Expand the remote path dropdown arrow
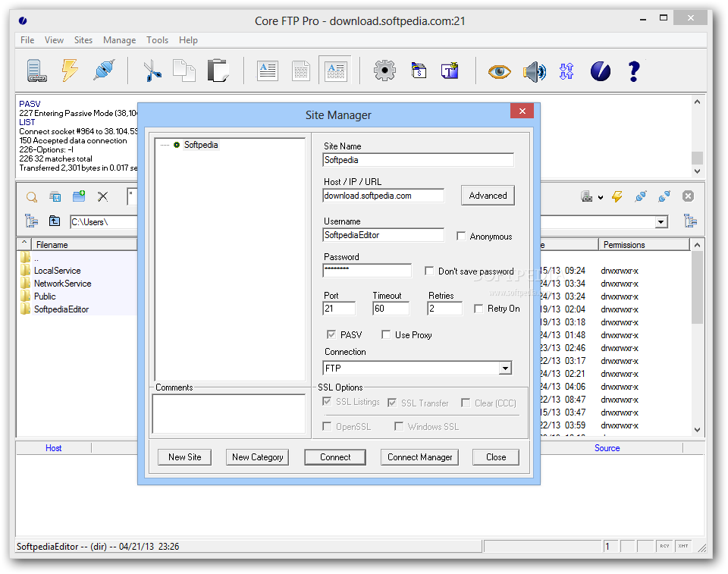Image resolution: width=728 pixels, height=574 pixels. click(x=661, y=221)
